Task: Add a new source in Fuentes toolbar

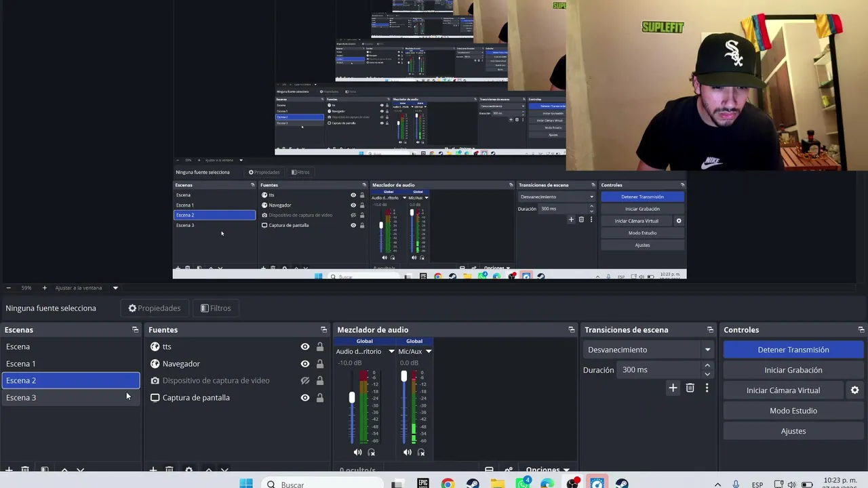Action: tap(153, 470)
